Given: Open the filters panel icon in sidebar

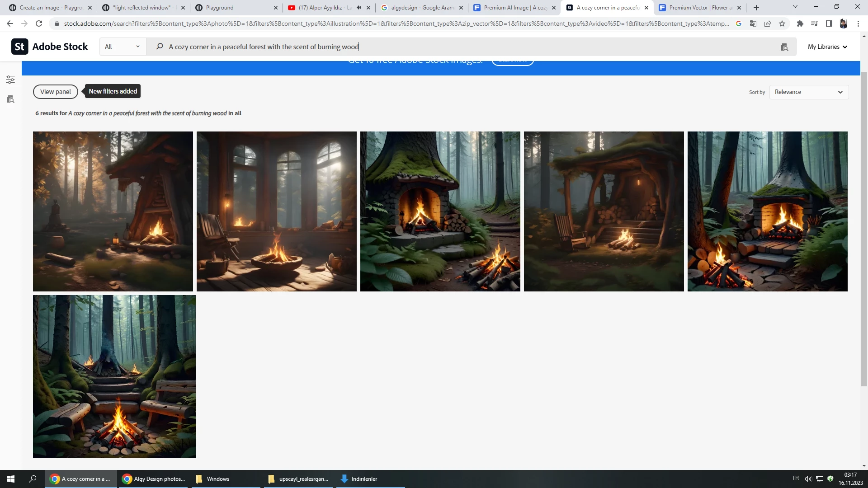Looking at the screenshot, I should click(x=10, y=80).
